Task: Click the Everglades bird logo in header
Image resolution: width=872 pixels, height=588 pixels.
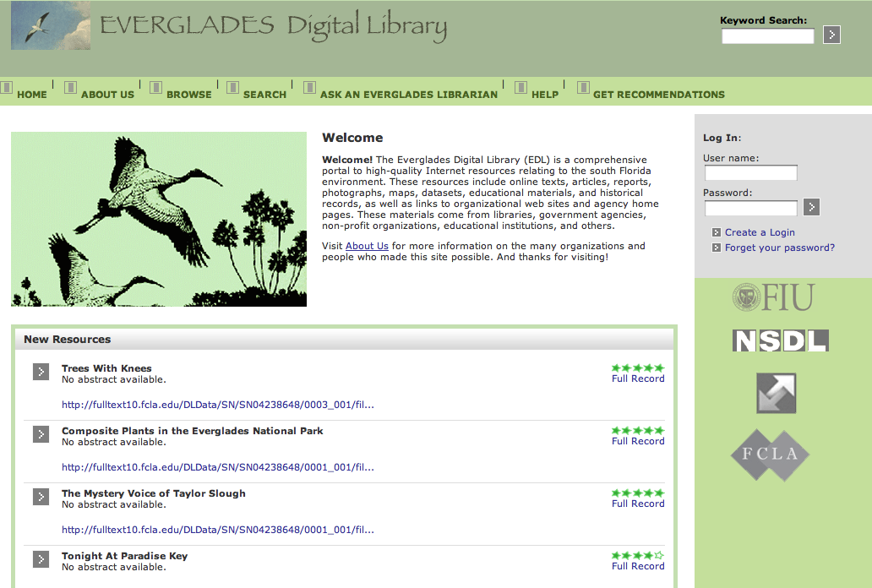Action: coord(51,25)
